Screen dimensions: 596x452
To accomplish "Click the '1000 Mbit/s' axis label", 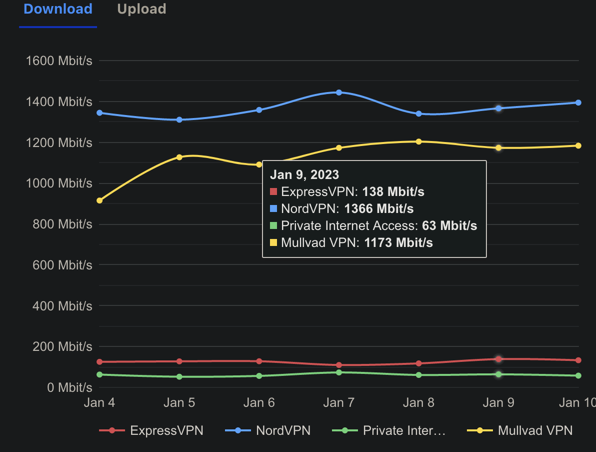I will click(59, 183).
